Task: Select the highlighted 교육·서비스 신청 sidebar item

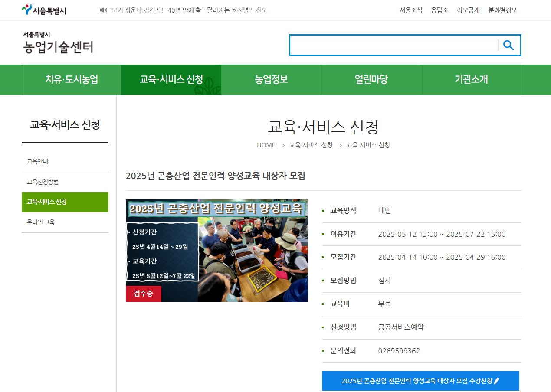Action: pyautogui.click(x=65, y=202)
